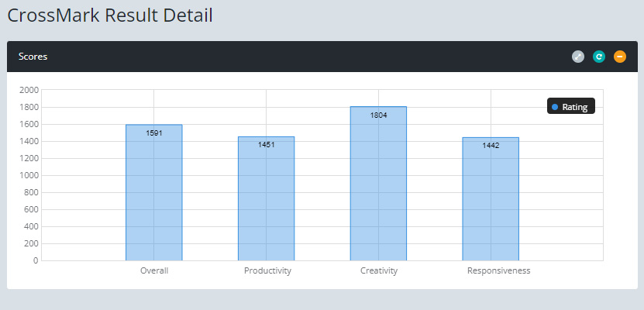Click the Rating legend blue dot

[555, 107]
